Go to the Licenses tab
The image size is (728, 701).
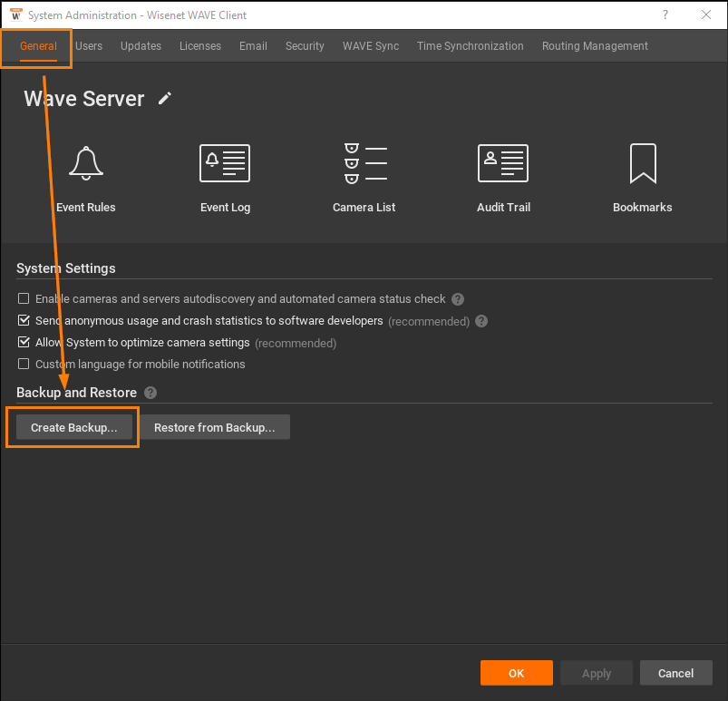point(200,46)
